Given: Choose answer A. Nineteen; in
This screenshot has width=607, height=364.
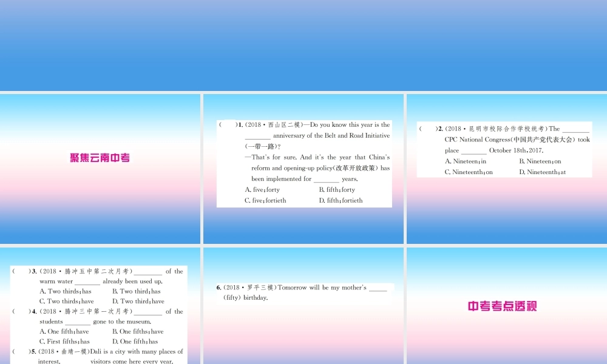Looking at the screenshot, I should pos(466,161).
